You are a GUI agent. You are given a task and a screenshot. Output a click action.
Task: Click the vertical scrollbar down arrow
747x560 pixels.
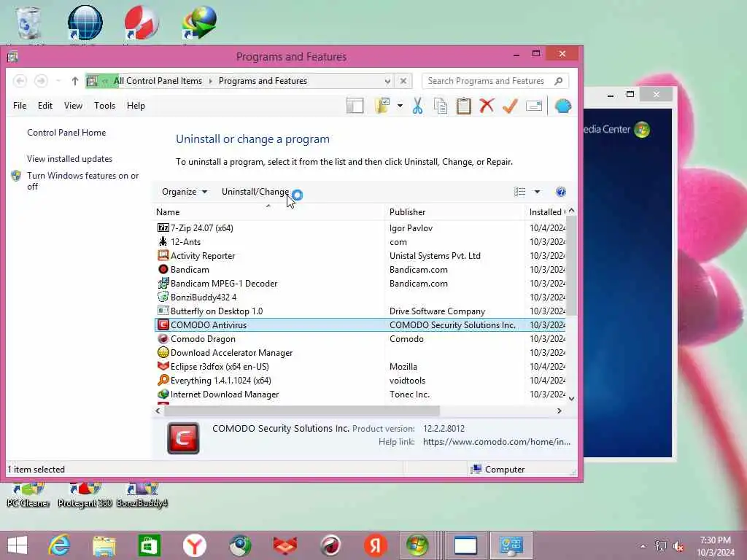(572, 399)
